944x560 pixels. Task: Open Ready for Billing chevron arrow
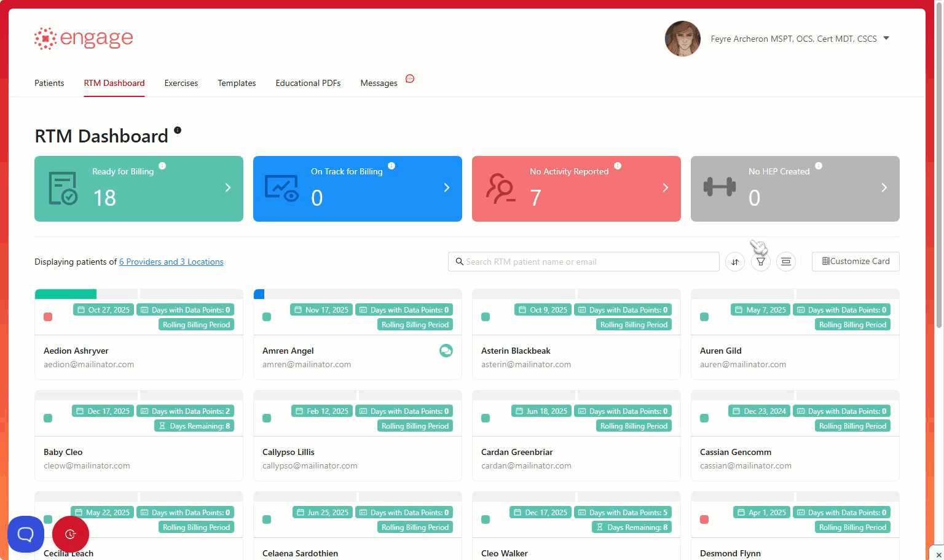coord(228,187)
